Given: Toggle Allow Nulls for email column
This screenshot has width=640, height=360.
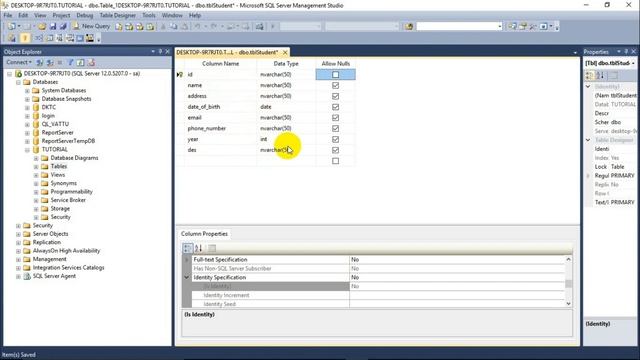Looking at the screenshot, I should point(336,118).
